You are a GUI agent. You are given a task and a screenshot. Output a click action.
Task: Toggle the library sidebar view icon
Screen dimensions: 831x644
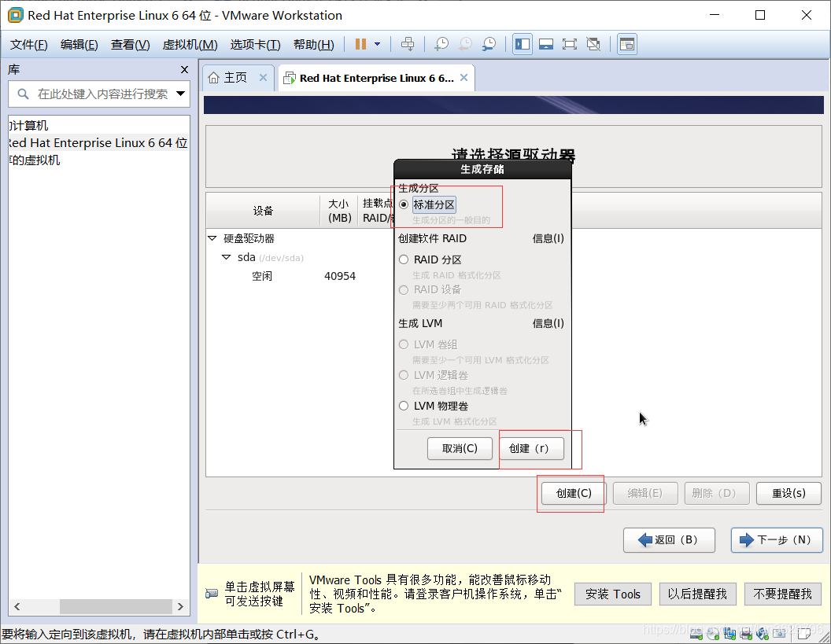click(523, 44)
